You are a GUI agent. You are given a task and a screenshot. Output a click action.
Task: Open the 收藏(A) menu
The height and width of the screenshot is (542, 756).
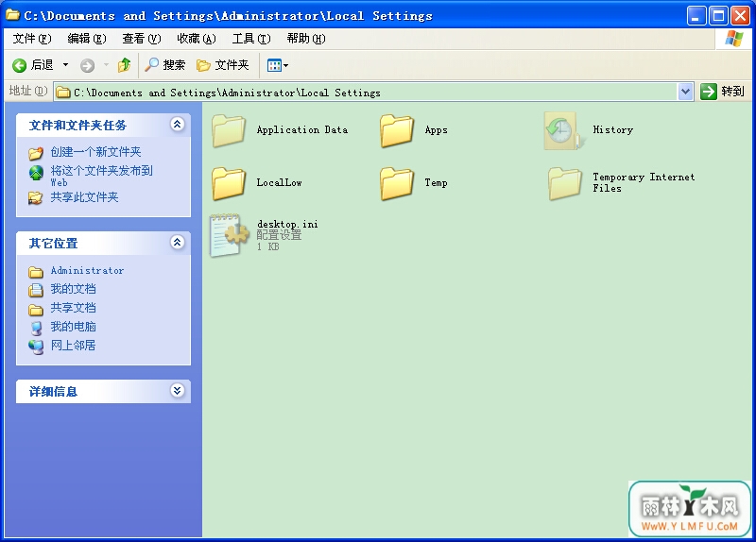197,39
